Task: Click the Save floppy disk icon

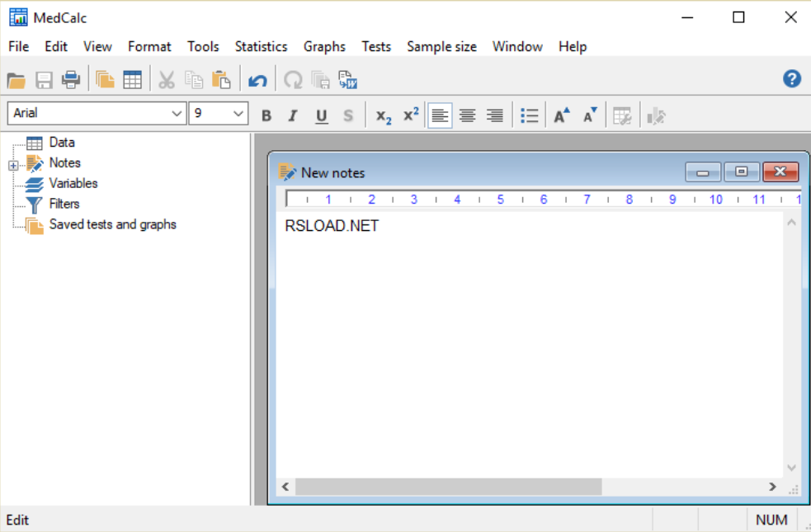Action: (44, 80)
